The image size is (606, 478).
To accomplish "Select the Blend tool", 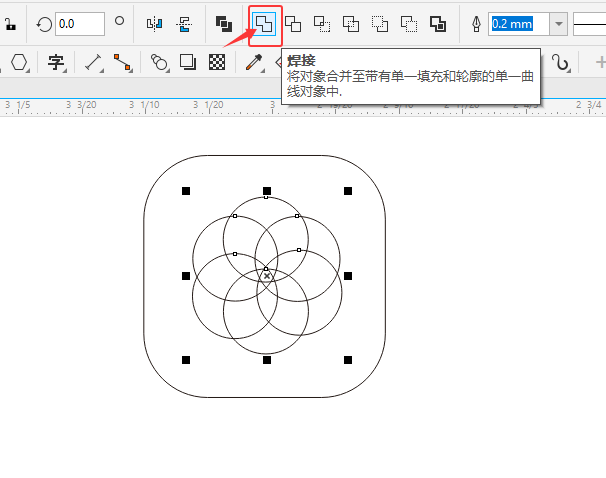I will (x=159, y=62).
